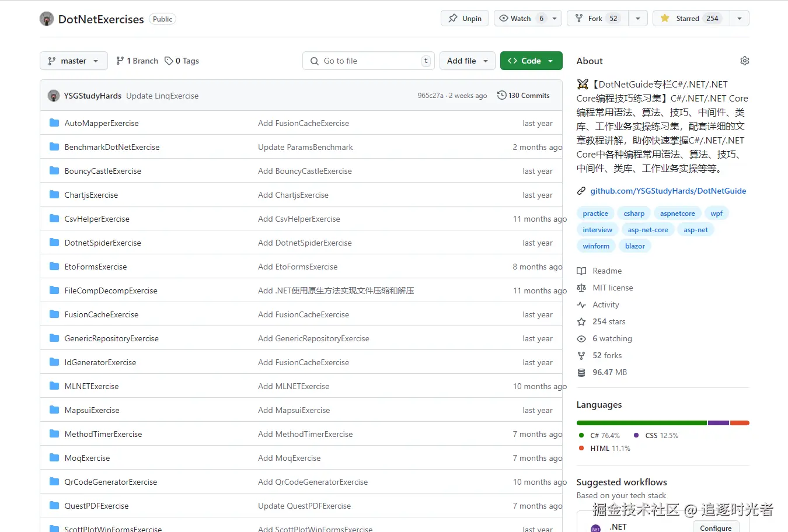
Task: Select the asp-net-core topic tag
Action: tap(648, 230)
